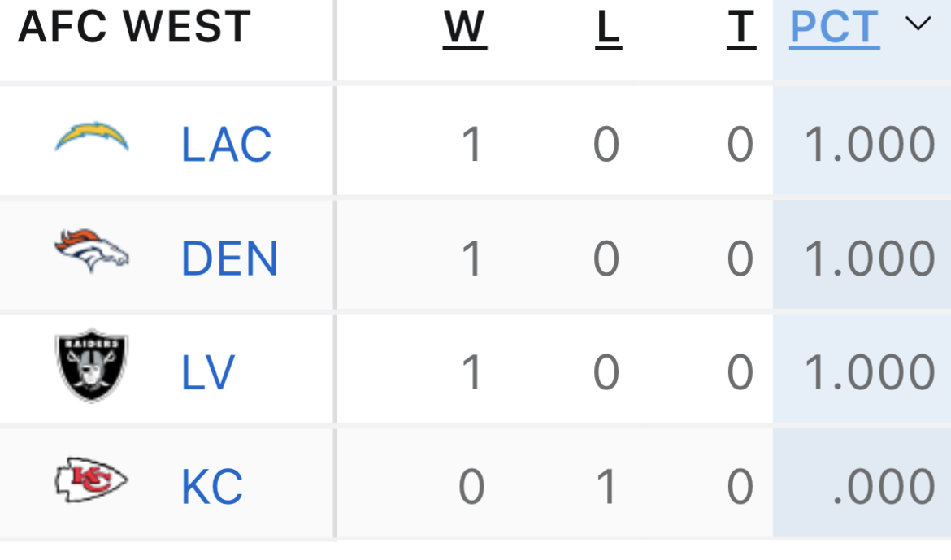The width and height of the screenshot is (951, 560).
Task: Sort standings by PCT column header
Action: [835, 28]
